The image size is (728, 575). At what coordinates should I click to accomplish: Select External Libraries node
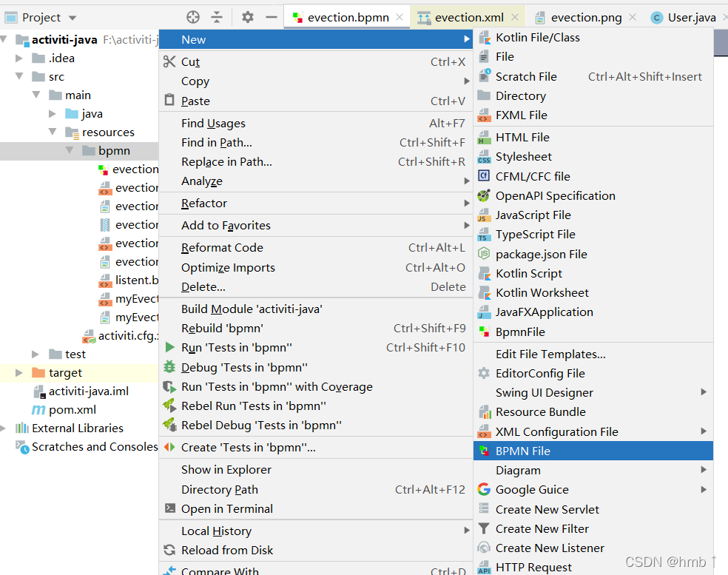78,428
